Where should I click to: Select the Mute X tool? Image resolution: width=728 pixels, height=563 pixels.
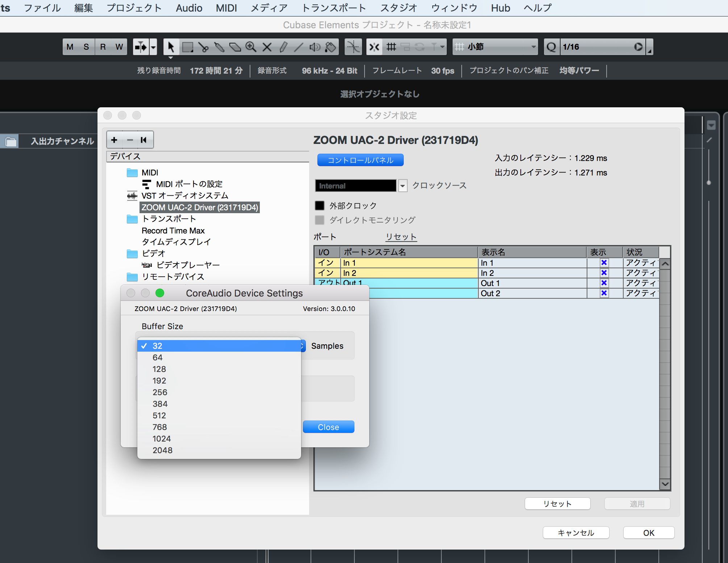pos(267,47)
